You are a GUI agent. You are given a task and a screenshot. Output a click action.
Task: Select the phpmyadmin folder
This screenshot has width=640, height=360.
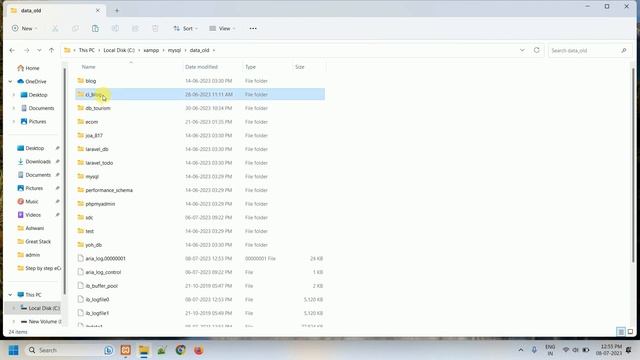tap(200, 204)
